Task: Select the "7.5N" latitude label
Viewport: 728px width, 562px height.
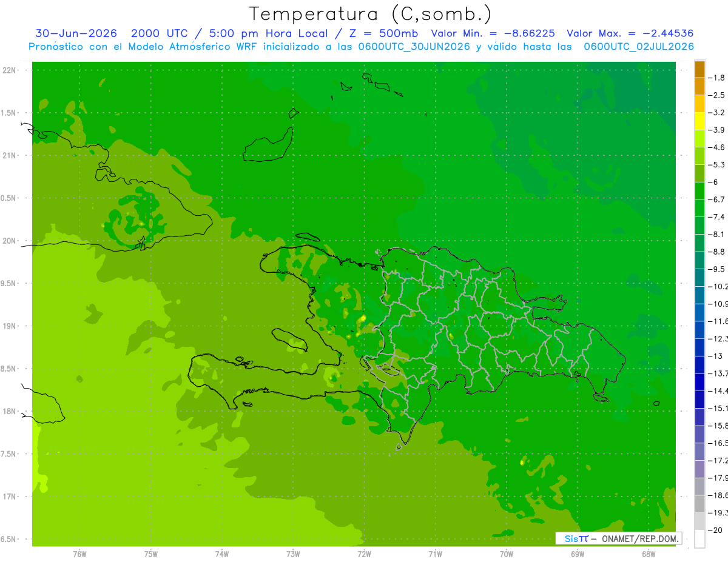Action: pos(8,454)
